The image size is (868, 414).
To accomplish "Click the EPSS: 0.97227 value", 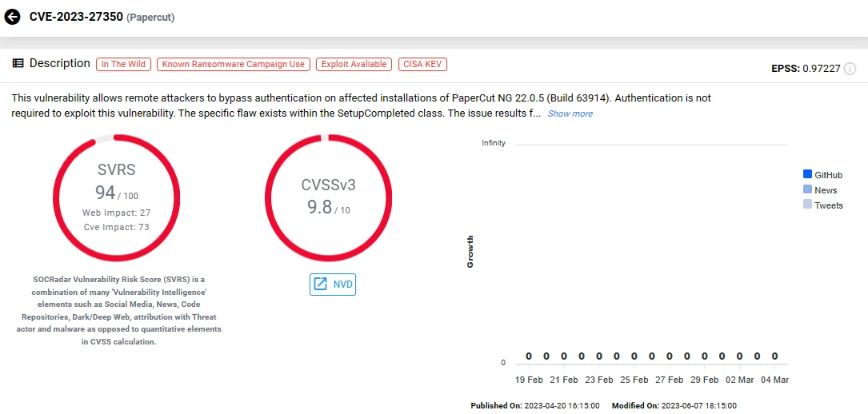I will click(x=806, y=69).
